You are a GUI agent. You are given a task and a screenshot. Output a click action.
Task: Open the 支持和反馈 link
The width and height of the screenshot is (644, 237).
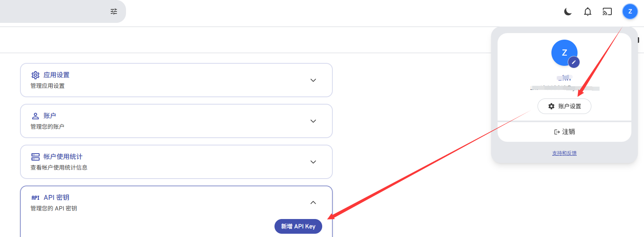pyautogui.click(x=564, y=153)
